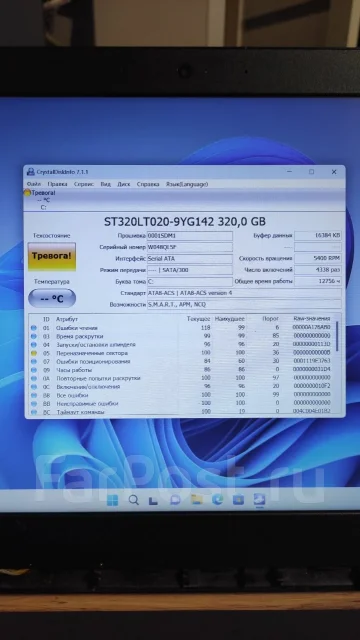Click the Буфер данных value 16384 KB
The width and height of the screenshot is (360, 640).
click(318, 236)
